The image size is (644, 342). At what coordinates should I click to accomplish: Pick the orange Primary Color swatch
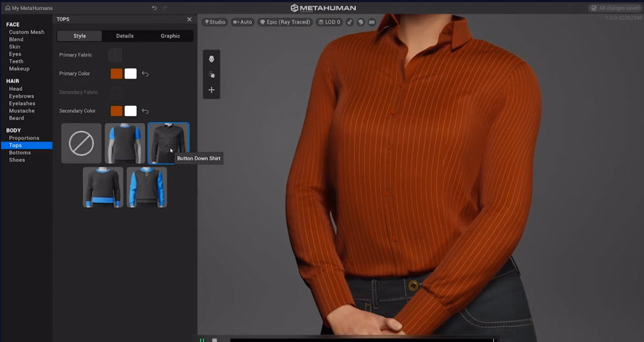(x=117, y=74)
